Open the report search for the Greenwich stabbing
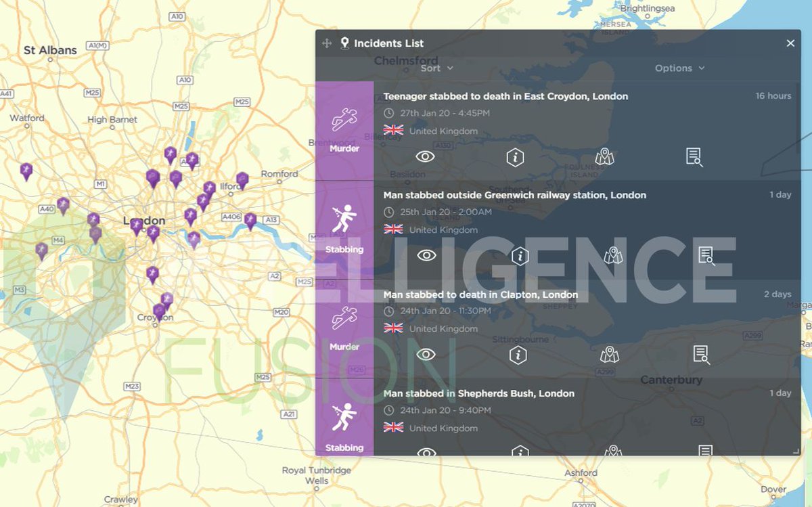 (706, 256)
